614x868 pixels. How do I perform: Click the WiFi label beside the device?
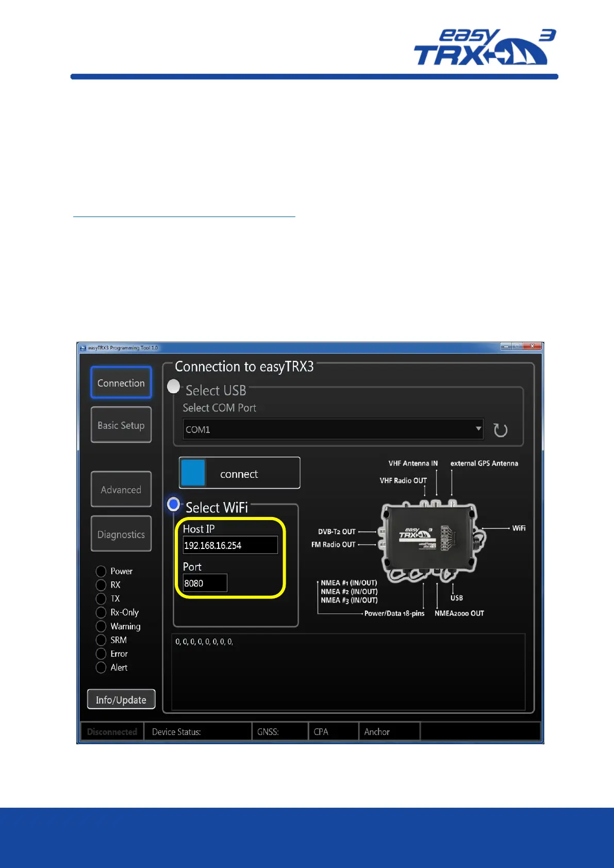pos(519,528)
